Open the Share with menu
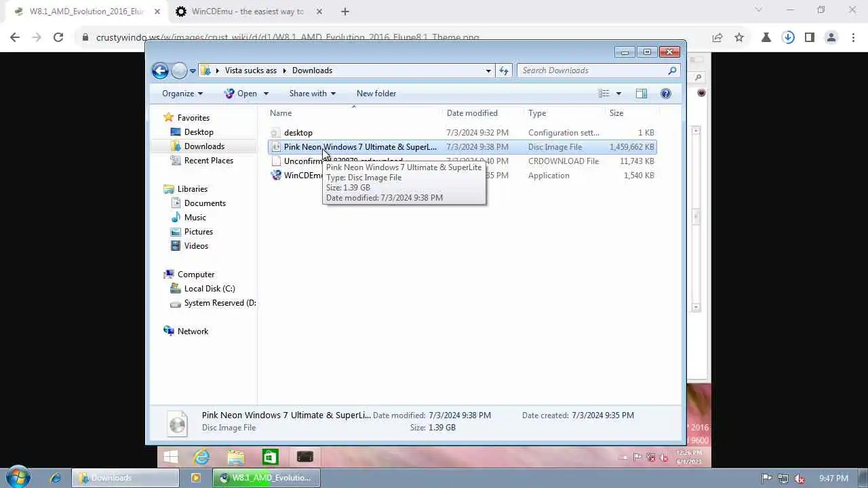868x488 pixels. coord(312,94)
